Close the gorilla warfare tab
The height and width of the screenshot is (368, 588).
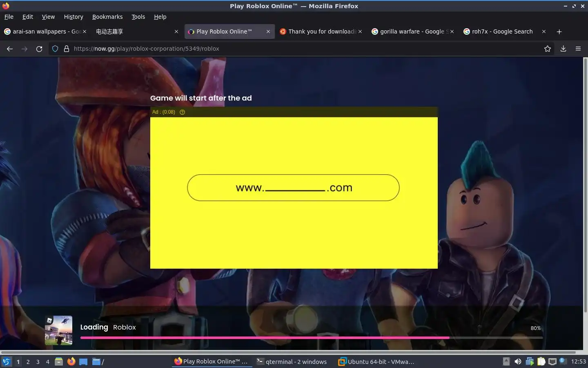coord(452,31)
